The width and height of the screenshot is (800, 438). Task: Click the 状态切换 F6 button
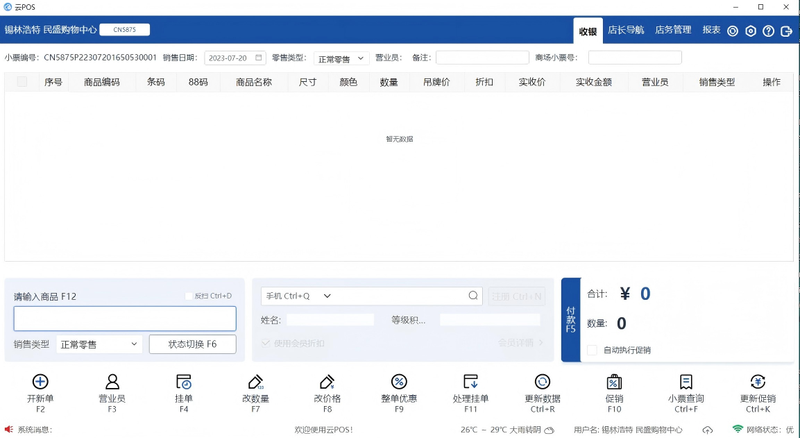click(193, 344)
